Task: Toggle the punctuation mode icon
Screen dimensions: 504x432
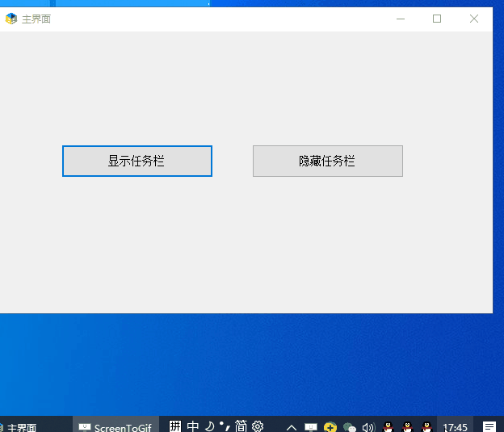Action: click(225, 426)
